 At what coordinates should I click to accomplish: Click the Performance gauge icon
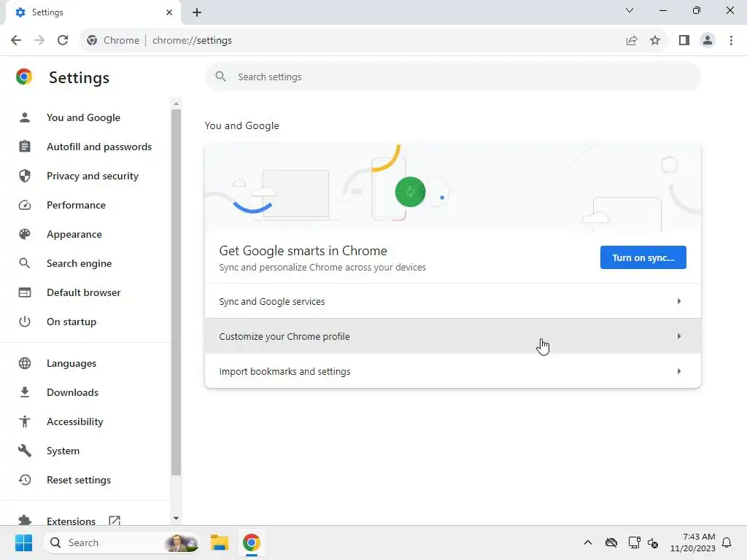tap(25, 205)
